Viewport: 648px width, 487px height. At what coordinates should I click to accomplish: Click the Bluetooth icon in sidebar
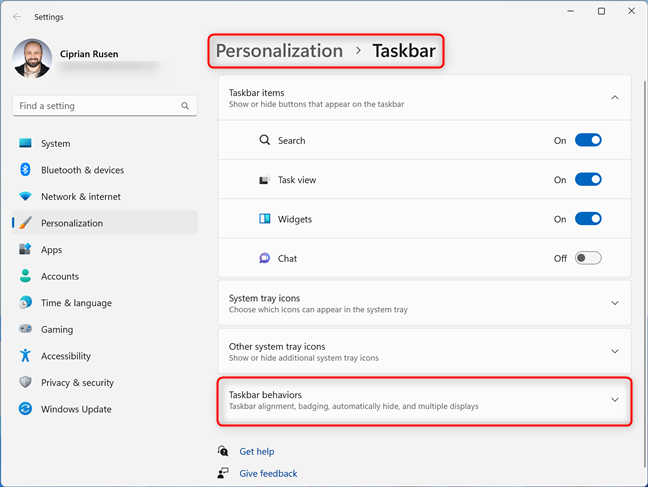point(25,169)
